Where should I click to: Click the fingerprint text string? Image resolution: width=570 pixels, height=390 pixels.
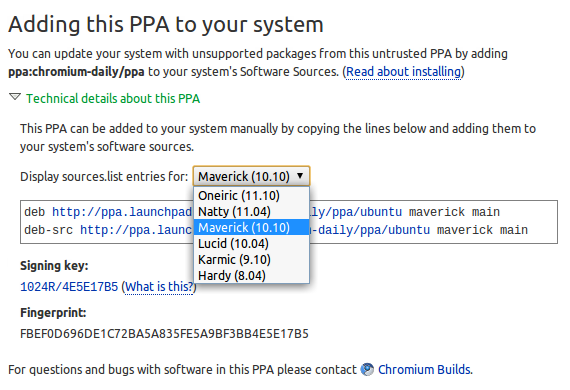click(164, 334)
